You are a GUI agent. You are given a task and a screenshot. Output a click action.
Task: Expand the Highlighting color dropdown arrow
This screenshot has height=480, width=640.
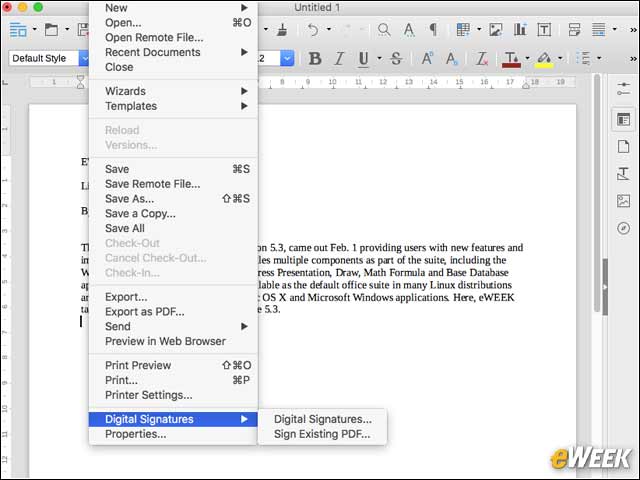click(560, 58)
